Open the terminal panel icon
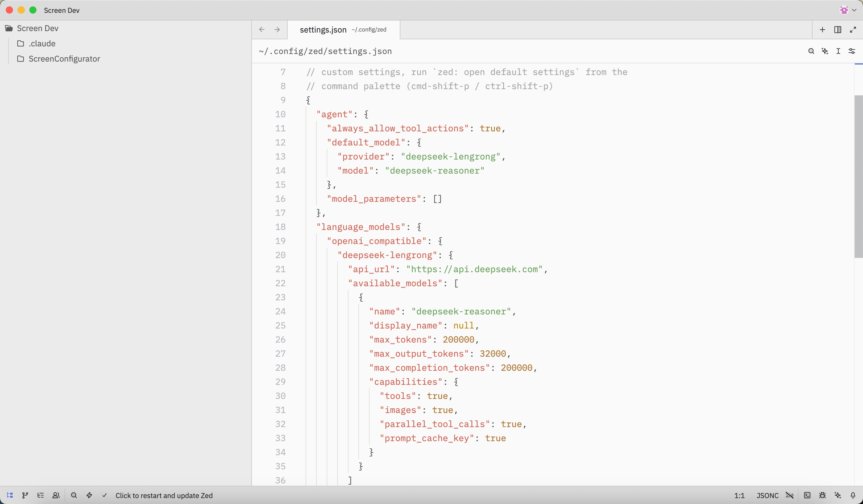 click(807, 495)
